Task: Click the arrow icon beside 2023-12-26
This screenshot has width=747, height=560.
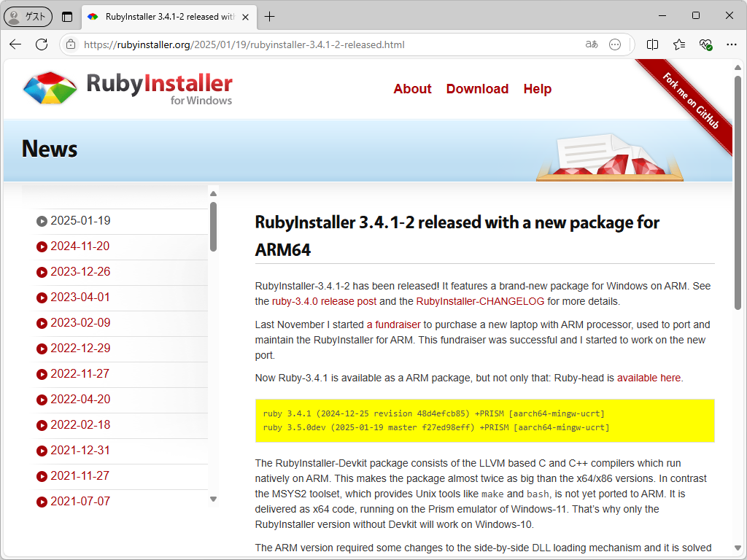Action: [x=42, y=272]
